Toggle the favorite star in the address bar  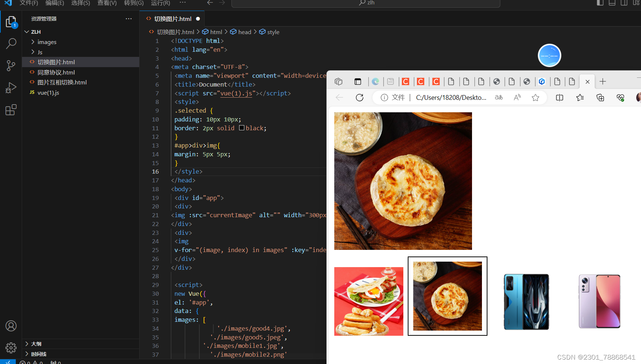[x=535, y=97]
